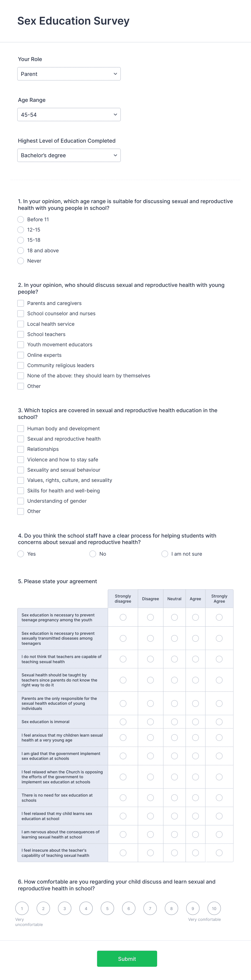This screenshot has width=251, height=980.
Task: Check Violence and how to stay safe
Action: pyautogui.click(x=21, y=459)
